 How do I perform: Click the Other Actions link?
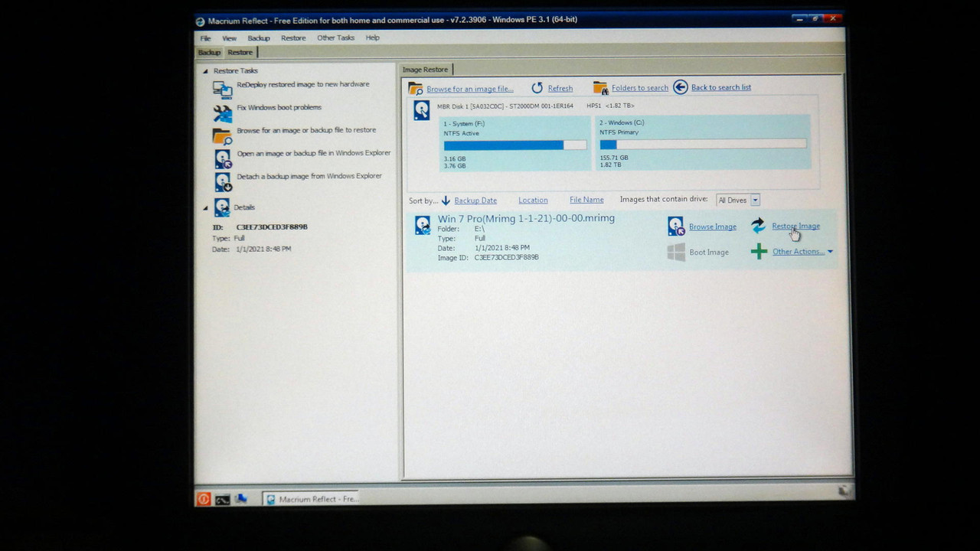click(x=799, y=252)
